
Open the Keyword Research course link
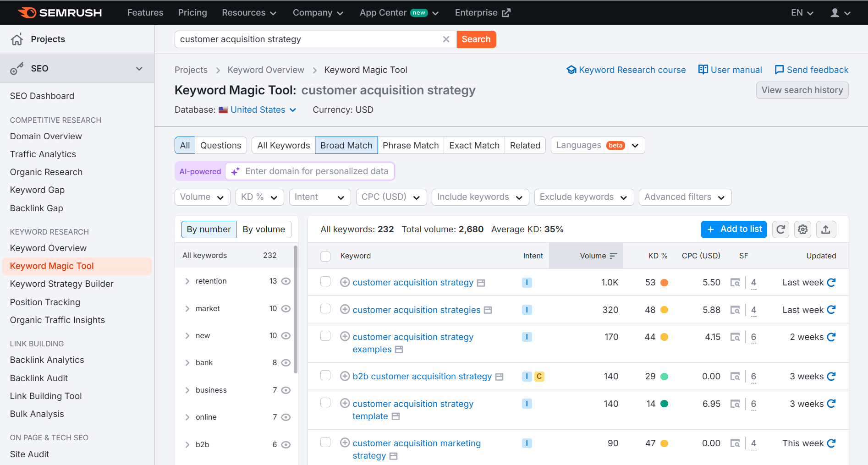pyautogui.click(x=626, y=70)
